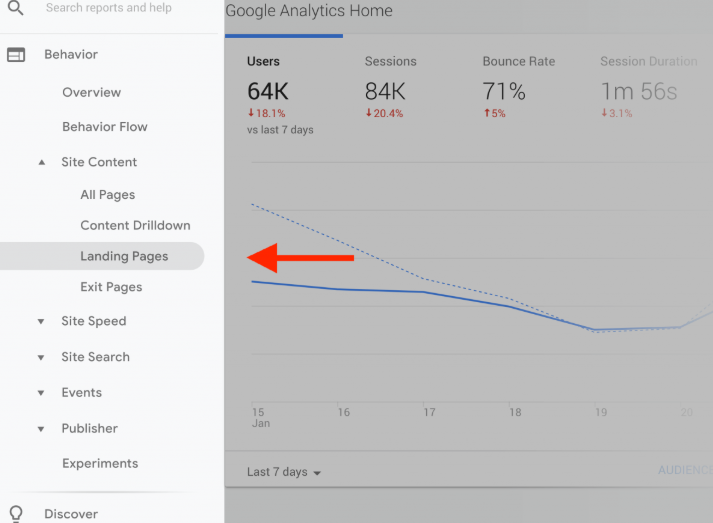Select the Bounce Rate metric tab

pos(519,61)
